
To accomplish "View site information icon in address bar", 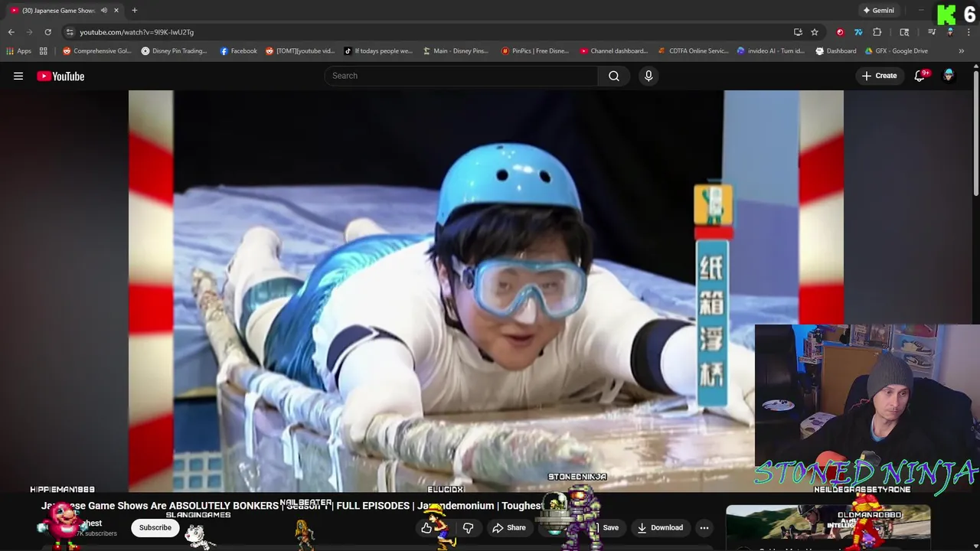I will click(70, 32).
